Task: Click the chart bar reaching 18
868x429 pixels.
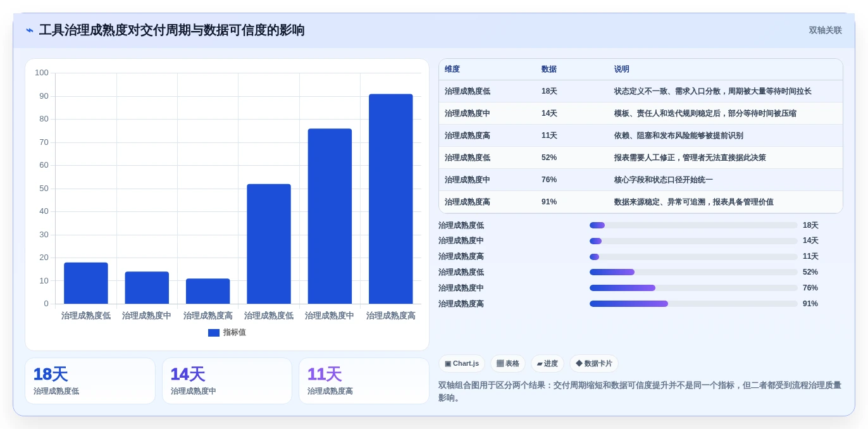Action: 86,283
